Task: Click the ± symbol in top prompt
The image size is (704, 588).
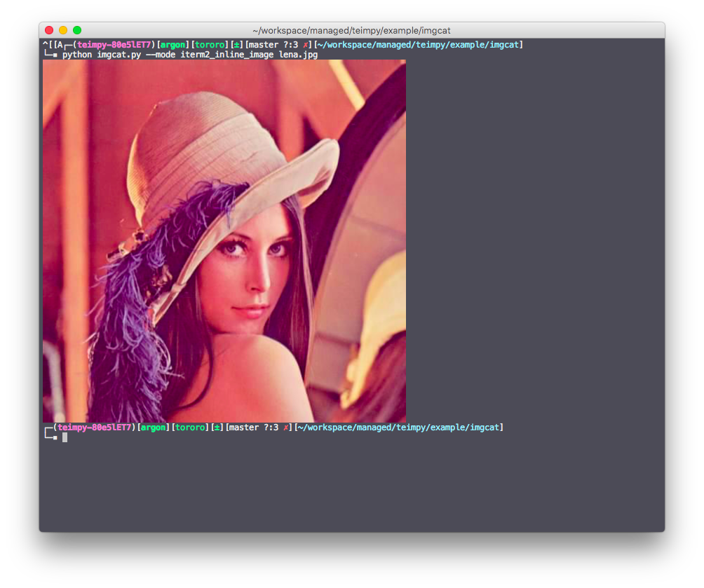Action: [237, 45]
